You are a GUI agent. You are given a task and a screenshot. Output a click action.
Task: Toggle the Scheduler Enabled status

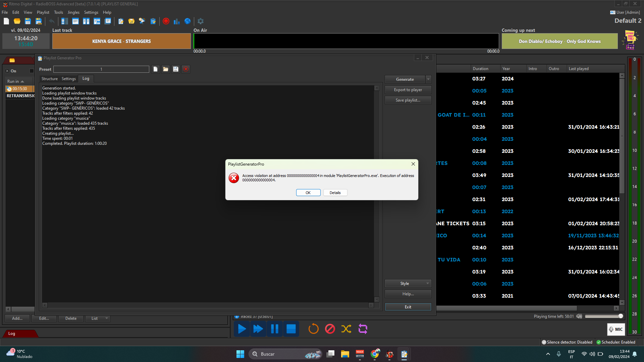coord(616,342)
